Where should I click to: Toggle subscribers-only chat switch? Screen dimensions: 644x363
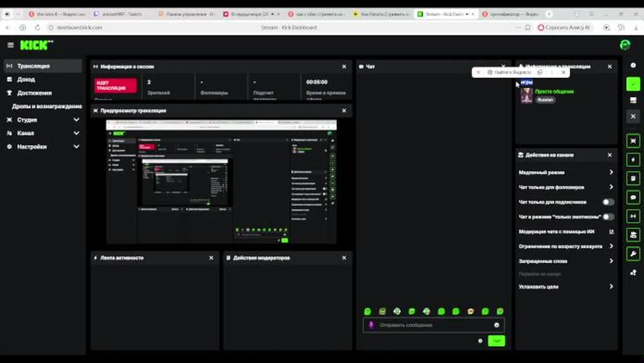[608, 202]
